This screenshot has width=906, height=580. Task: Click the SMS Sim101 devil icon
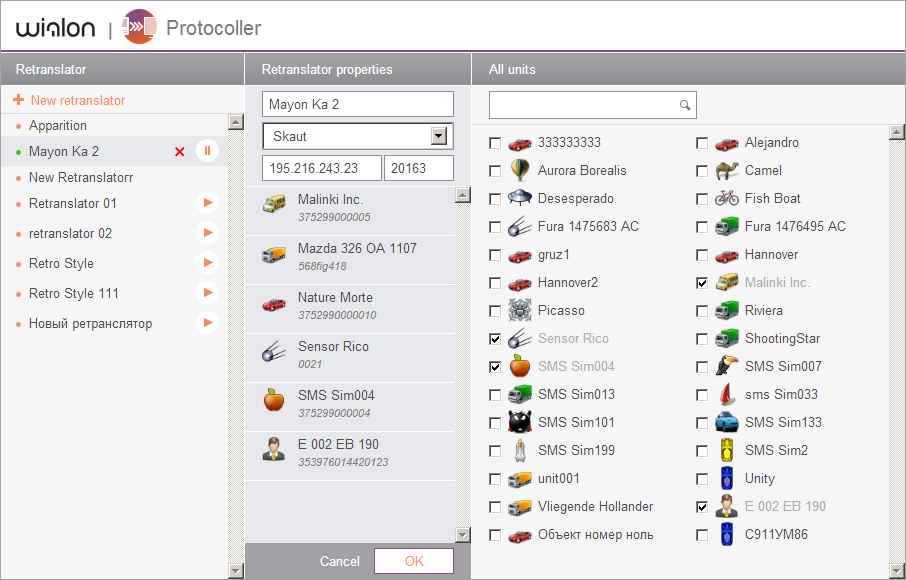pyautogui.click(x=520, y=422)
